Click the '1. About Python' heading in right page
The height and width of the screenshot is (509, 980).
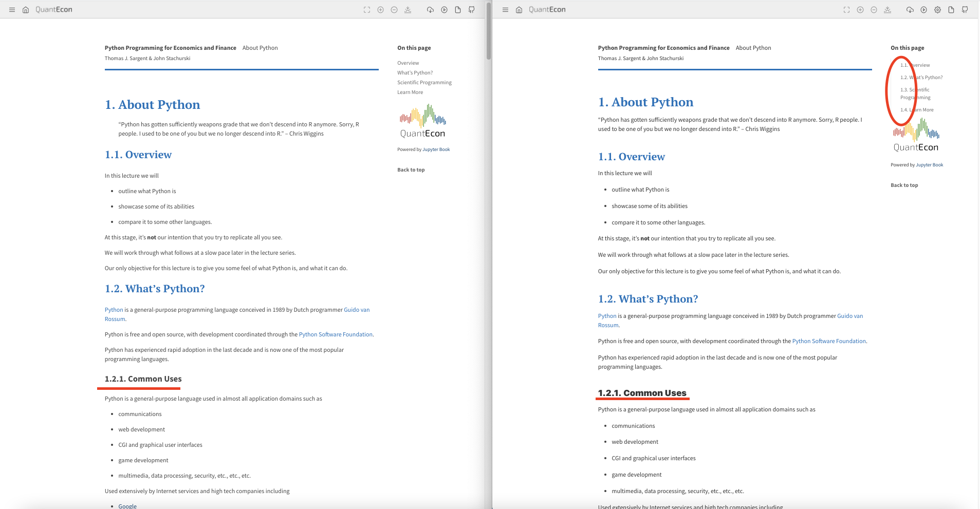[x=646, y=102]
